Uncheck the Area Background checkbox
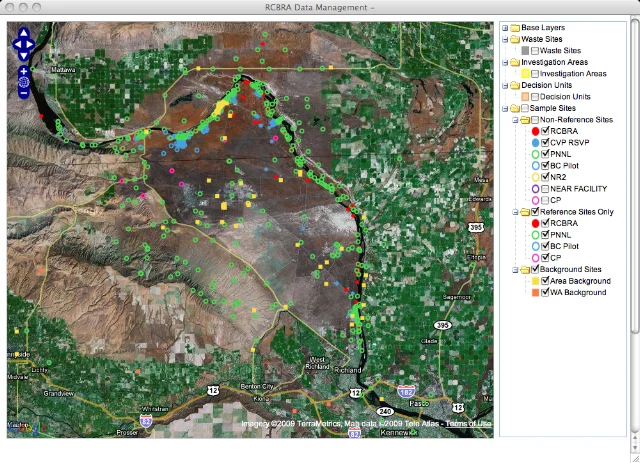Viewport: 640px width, 463px height. 545,280
